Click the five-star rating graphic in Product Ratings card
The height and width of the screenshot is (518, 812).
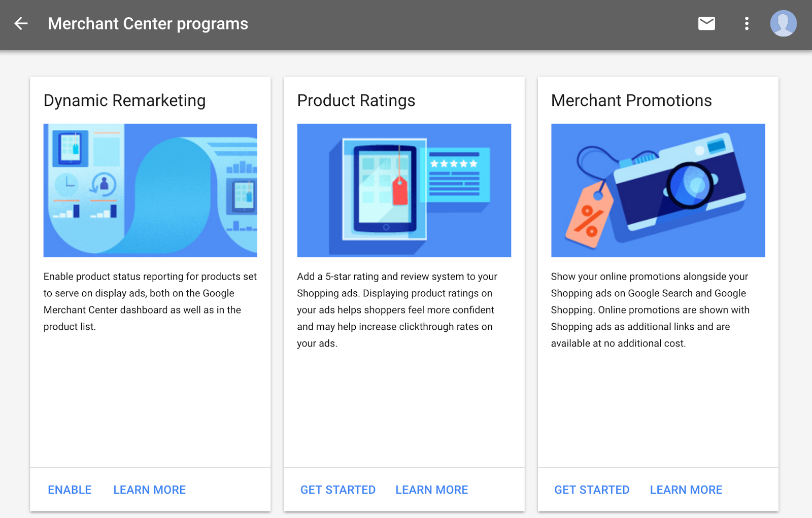point(453,163)
